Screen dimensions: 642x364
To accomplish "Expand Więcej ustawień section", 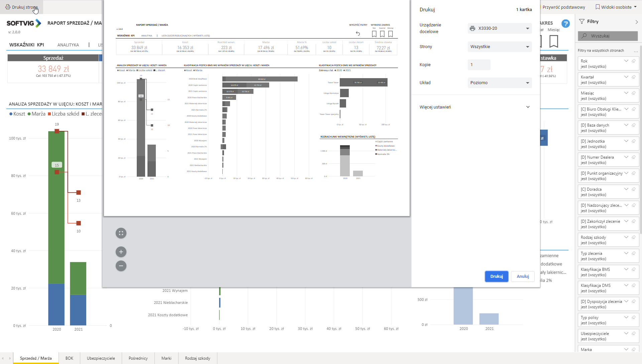I will click(528, 107).
